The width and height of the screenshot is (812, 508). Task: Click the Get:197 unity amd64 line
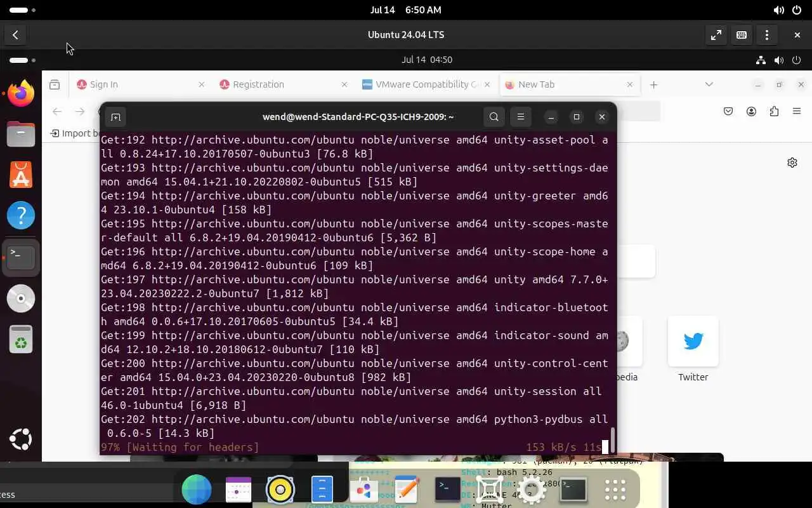[x=355, y=286]
